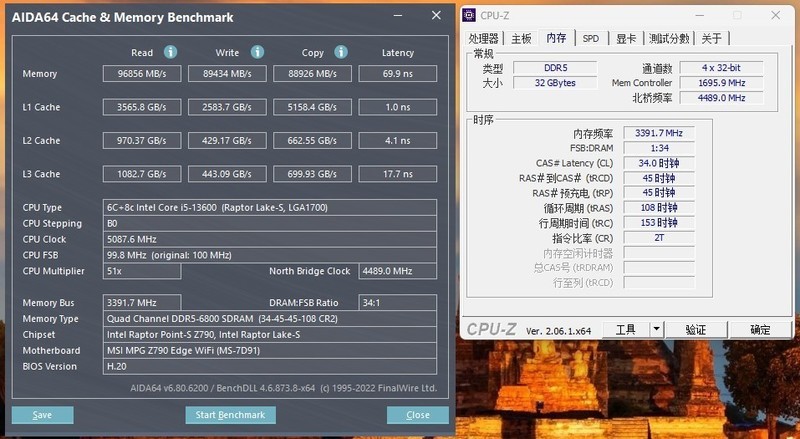The height and width of the screenshot is (439, 800).
Task: Click the Write info icon in AIDA64
Action: click(257, 52)
